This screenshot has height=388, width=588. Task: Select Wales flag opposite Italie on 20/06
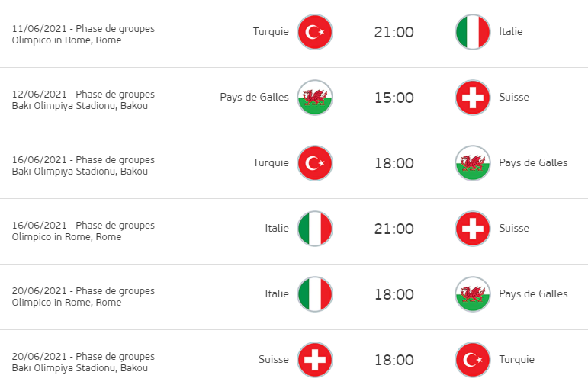[x=473, y=294]
